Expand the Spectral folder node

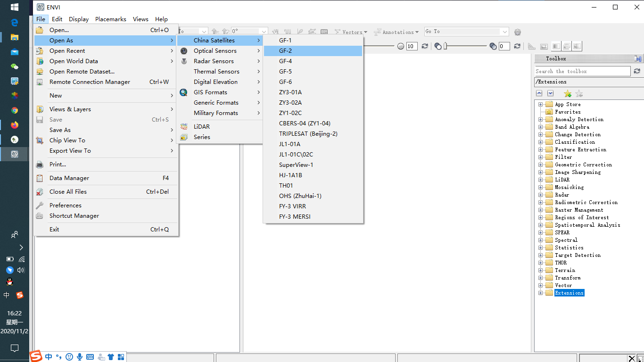[540, 240]
